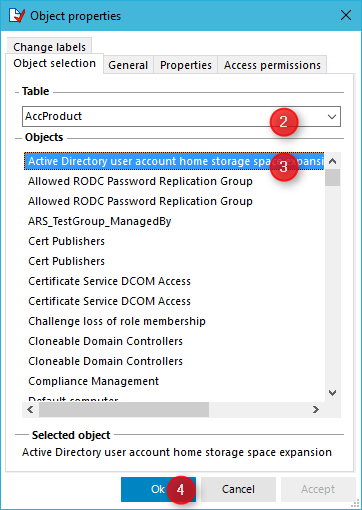Go to Access permissions tab
Screen dimensions: 362x510
pyautogui.click(x=272, y=65)
